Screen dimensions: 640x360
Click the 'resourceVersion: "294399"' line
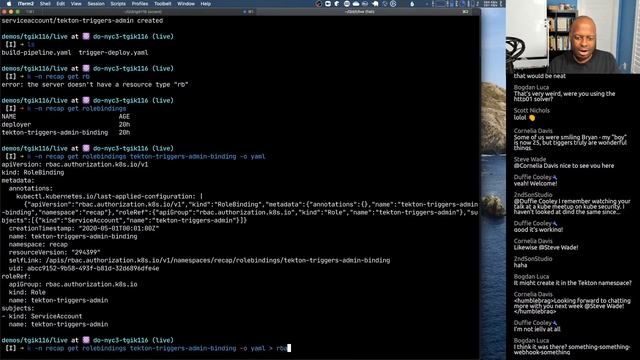point(54,253)
